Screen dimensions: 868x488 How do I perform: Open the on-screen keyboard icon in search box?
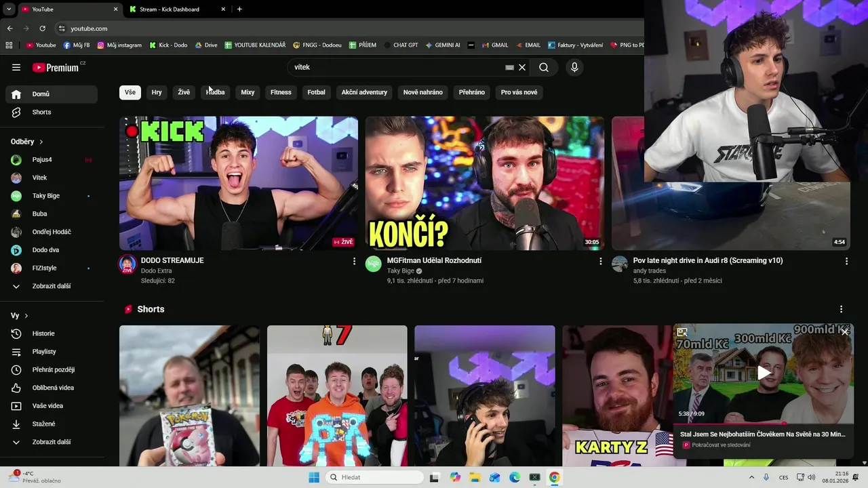[509, 67]
